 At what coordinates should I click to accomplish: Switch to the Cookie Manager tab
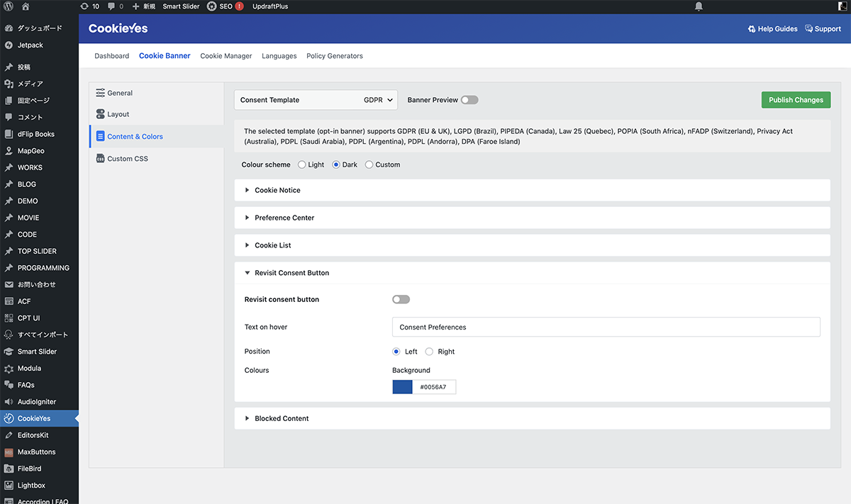pos(226,56)
